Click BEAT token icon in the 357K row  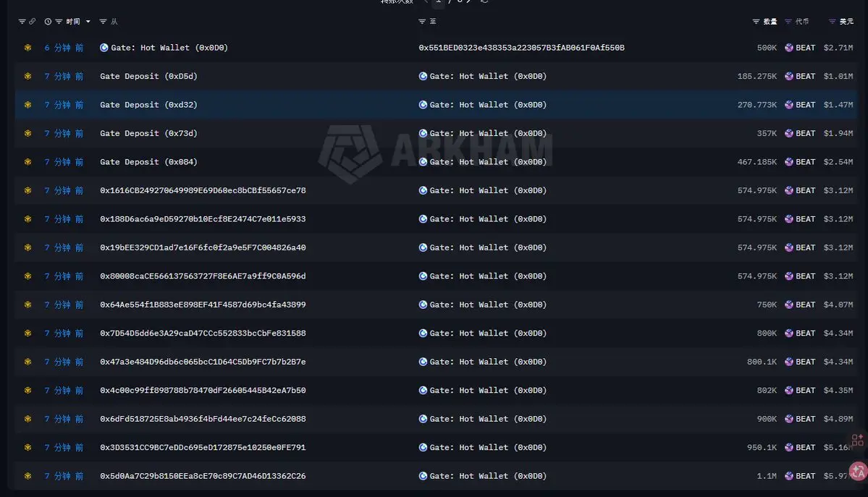(x=789, y=133)
